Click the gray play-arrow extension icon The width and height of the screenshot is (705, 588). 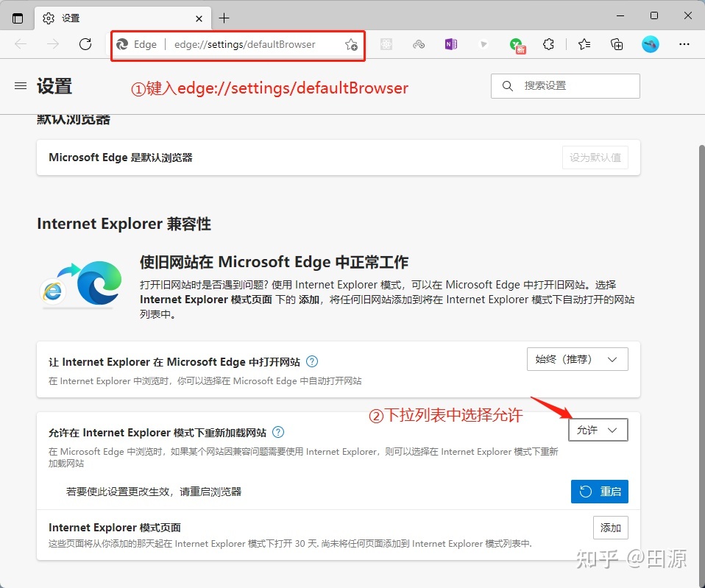483,44
